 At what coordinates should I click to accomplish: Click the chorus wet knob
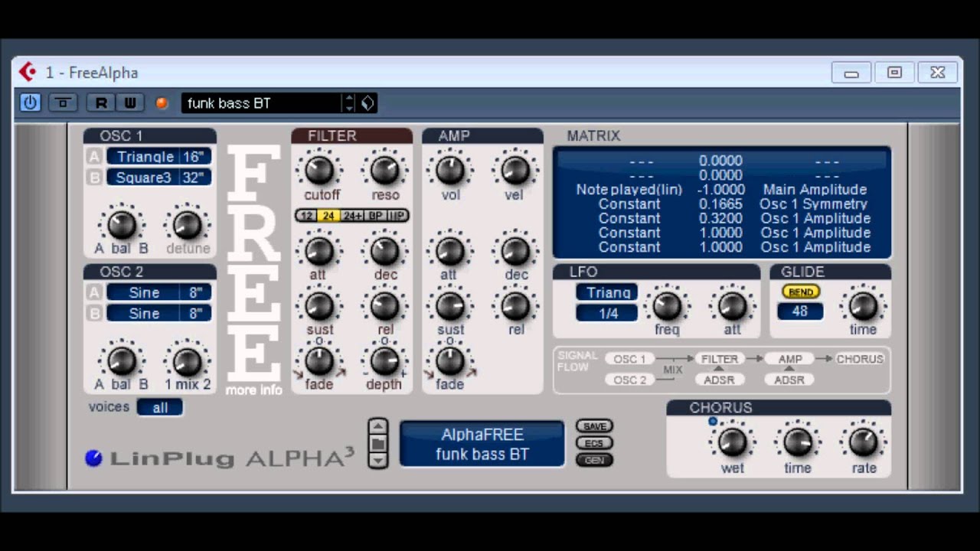732,442
